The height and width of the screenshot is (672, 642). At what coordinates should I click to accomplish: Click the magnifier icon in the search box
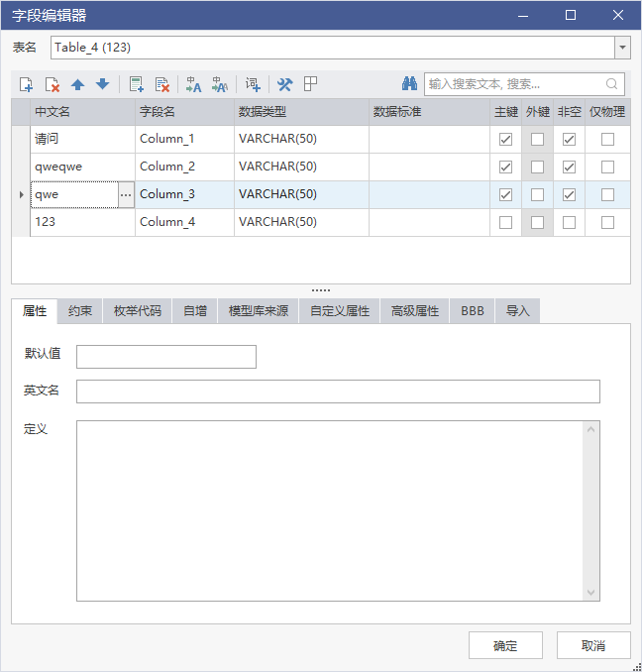[x=611, y=84]
